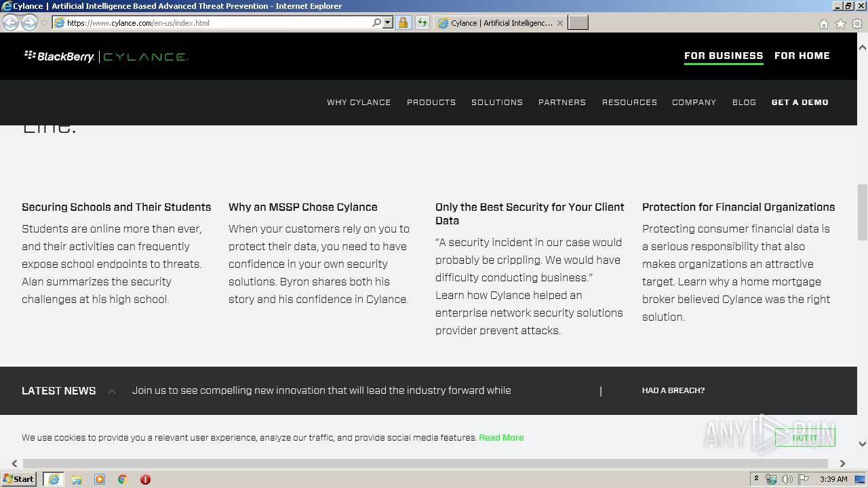This screenshot has height=488, width=868.
Task: Open the Windows Start menu
Action: (x=19, y=479)
